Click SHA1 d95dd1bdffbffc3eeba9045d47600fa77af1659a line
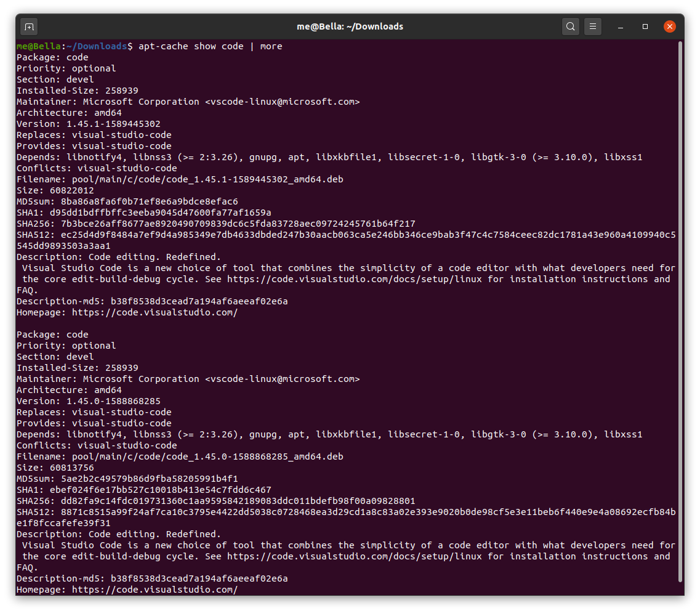The image size is (700, 613). point(143,213)
